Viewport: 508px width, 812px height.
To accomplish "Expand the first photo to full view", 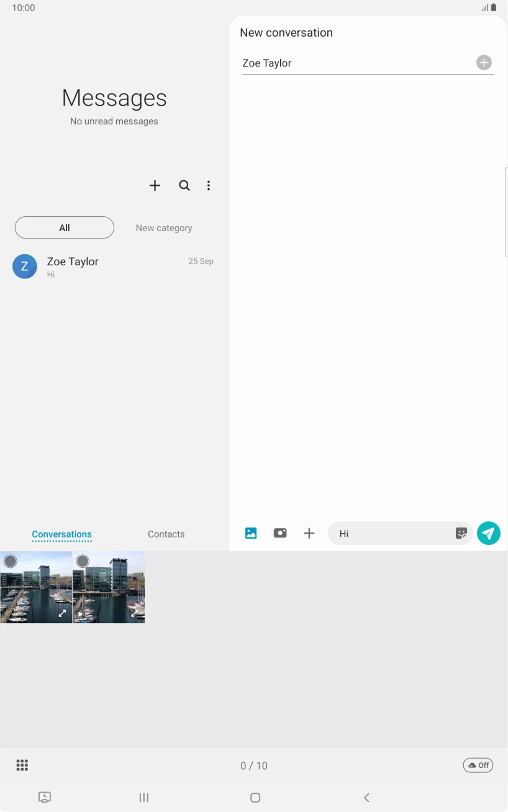I will [61, 613].
